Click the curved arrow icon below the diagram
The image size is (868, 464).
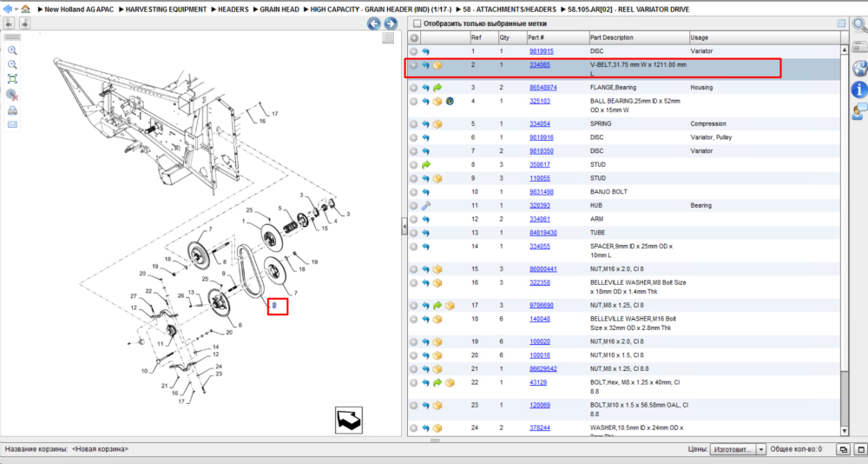pos(349,421)
